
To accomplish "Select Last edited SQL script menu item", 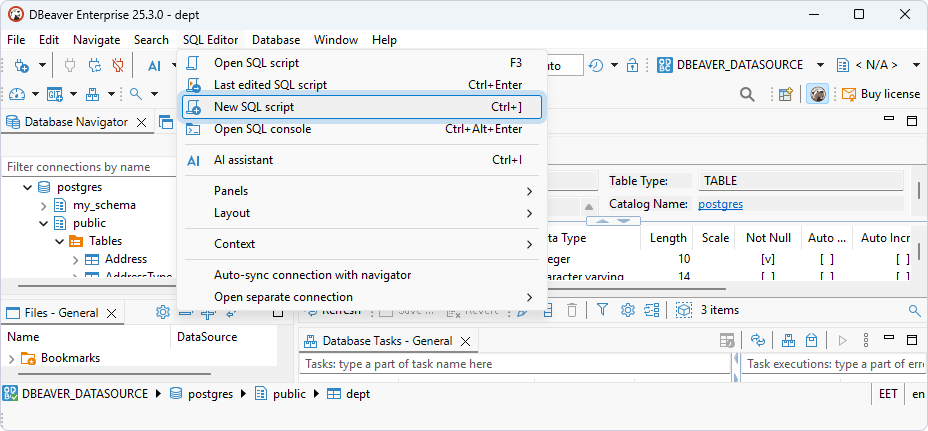I will pos(361,85).
